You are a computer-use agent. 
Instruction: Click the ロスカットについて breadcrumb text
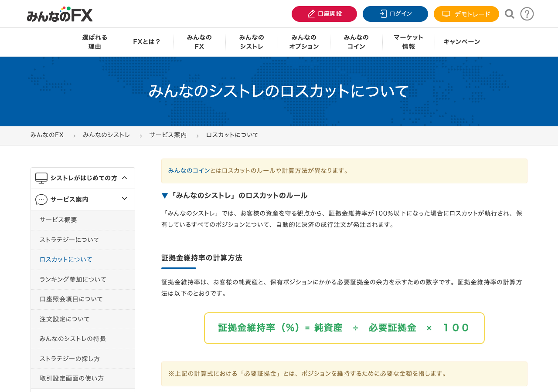coord(232,135)
